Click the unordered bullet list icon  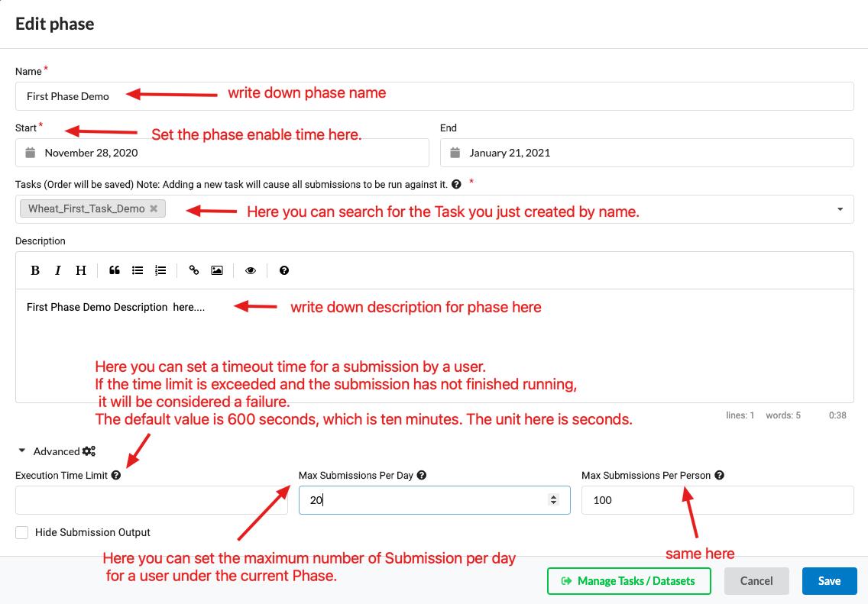click(x=138, y=270)
